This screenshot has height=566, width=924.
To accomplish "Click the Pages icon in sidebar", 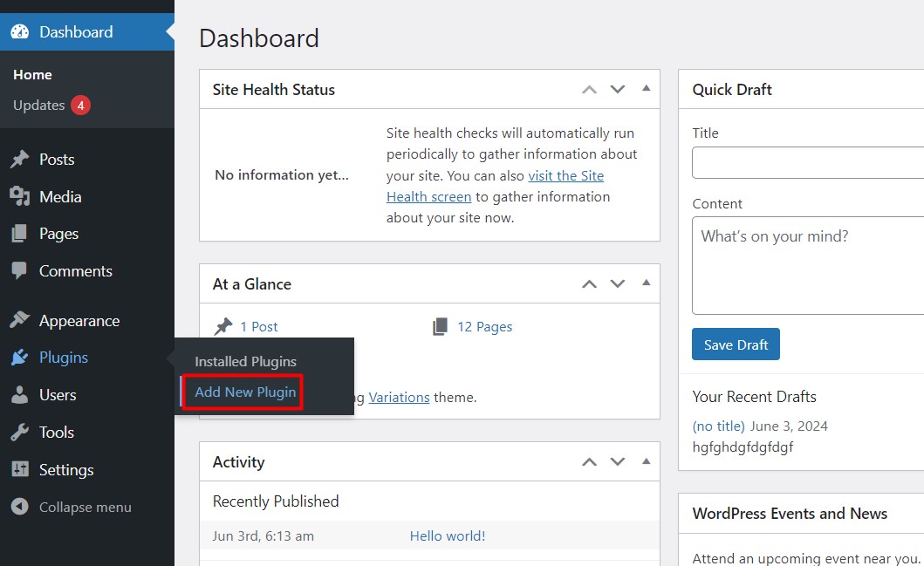I will click(19, 233).
